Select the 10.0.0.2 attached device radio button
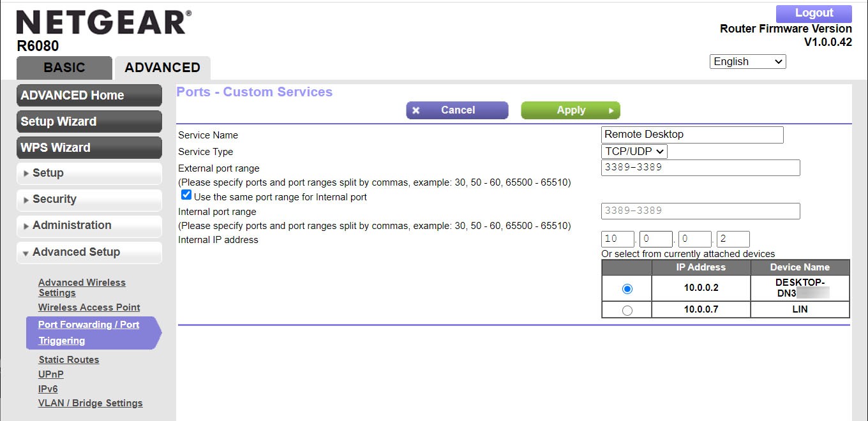This screenshot has height=421, width=868. pos(626,288)
